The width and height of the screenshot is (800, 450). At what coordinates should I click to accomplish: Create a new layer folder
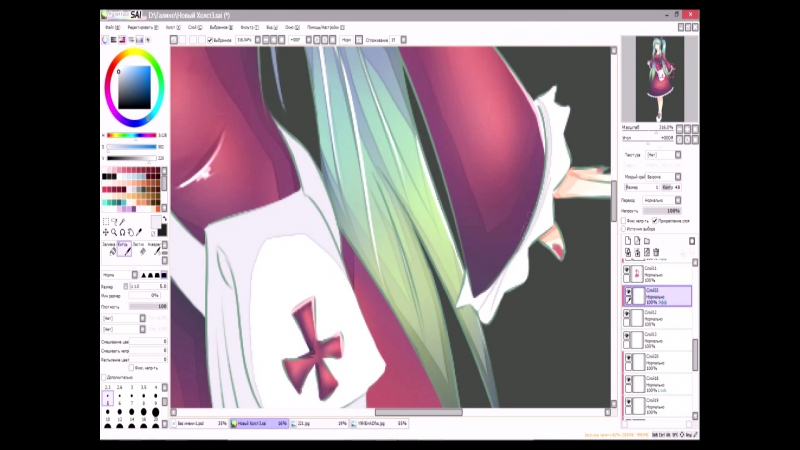point(647,241)
